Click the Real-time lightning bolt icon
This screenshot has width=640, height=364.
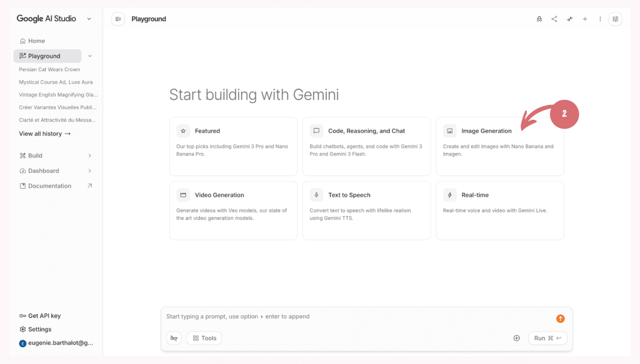(450, 195)
